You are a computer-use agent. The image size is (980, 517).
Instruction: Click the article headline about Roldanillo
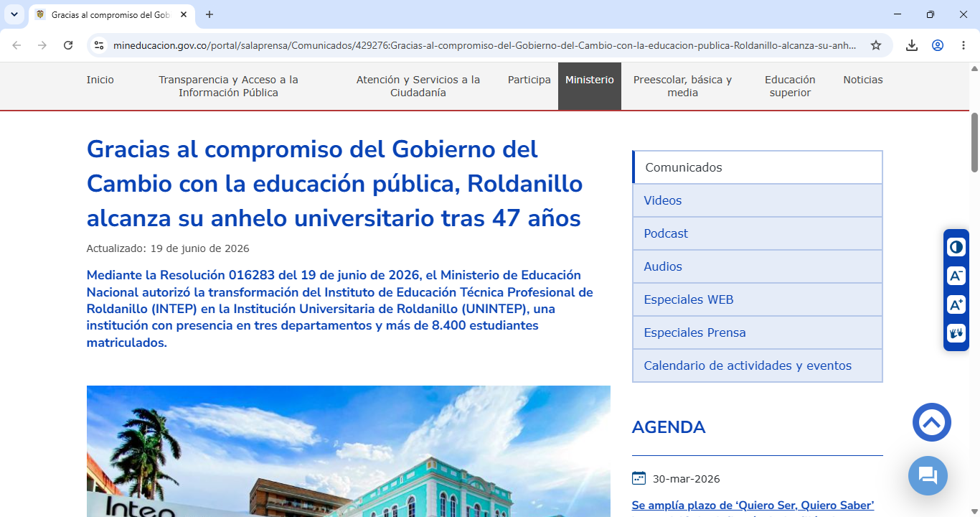[334, 184]
